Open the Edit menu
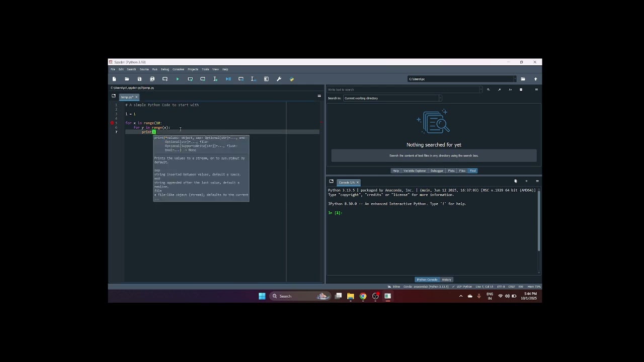 click(121, 69)
